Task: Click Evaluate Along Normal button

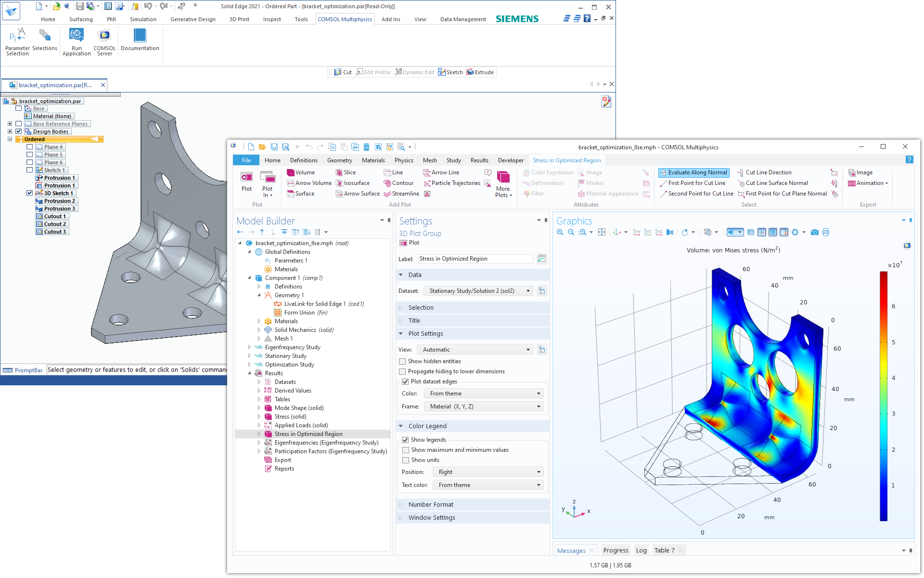Action: click(x=693, y=172)
